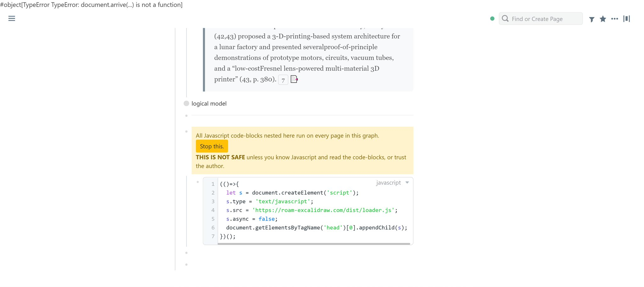Open page filters with the funnel icon
The width and height of the screenshot is (644, 287).
(x=592, y=19)
